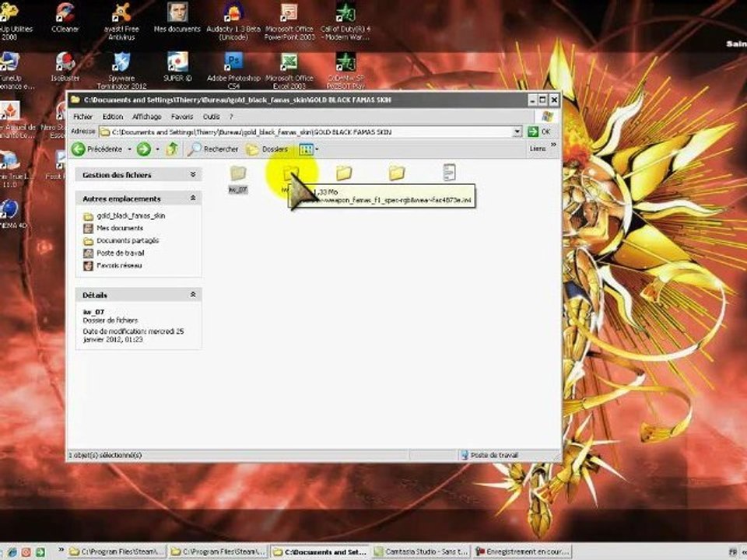Switch to first C:\Program Files\Steam taskbar window
This screenshot has width=747, height=560.
tap(117, 552)
